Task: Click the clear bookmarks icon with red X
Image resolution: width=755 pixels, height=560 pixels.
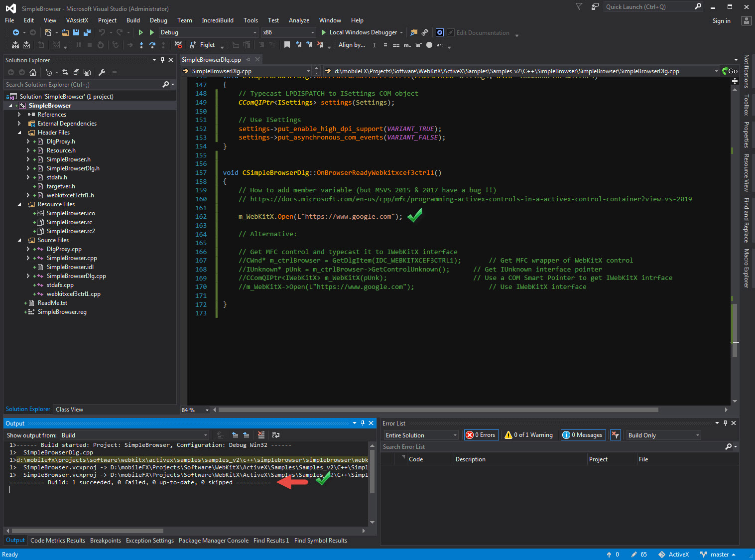Action: click(320, 45)
